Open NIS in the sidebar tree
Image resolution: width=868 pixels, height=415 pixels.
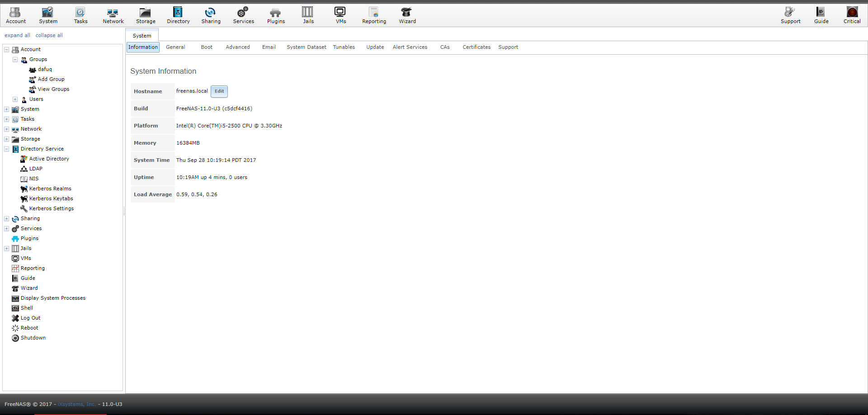point(34,179)
